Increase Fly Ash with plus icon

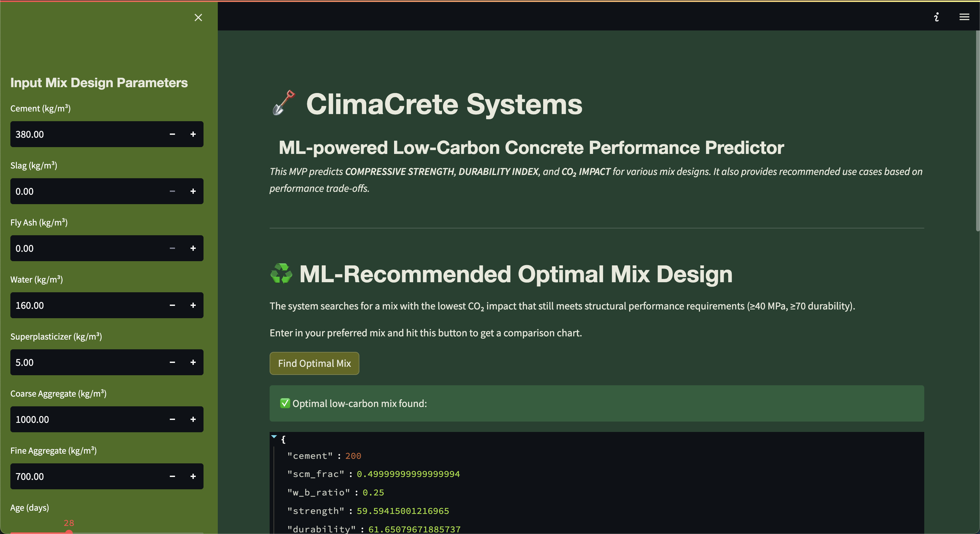(193, 248)
